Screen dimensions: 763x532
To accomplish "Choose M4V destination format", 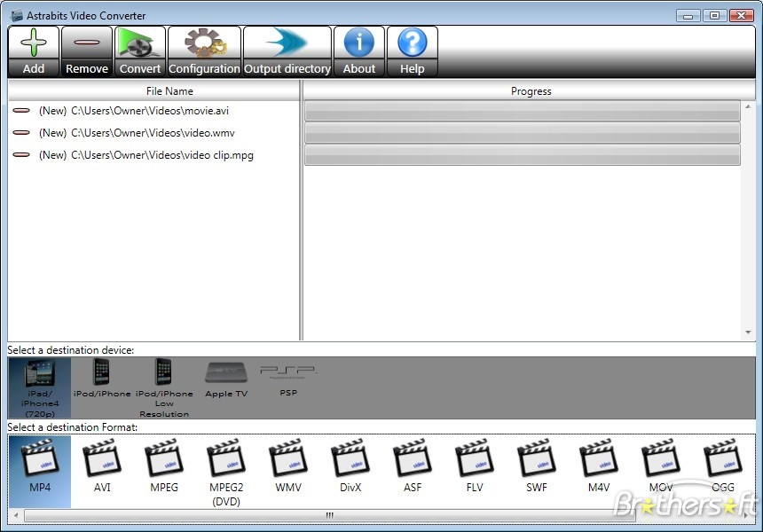I will (x=599, y=465).
